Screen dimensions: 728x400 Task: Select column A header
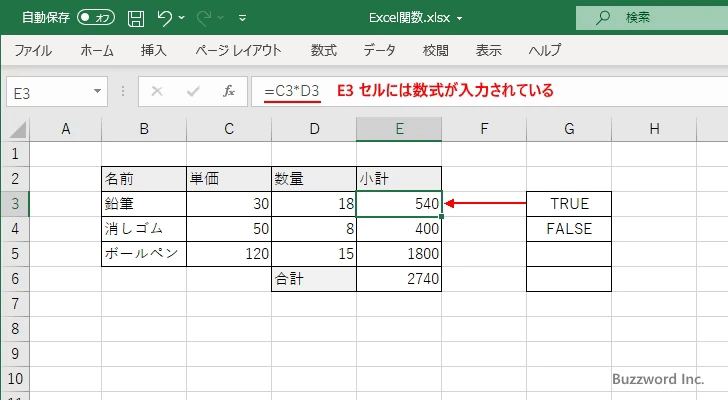click(x=65, y=129)
